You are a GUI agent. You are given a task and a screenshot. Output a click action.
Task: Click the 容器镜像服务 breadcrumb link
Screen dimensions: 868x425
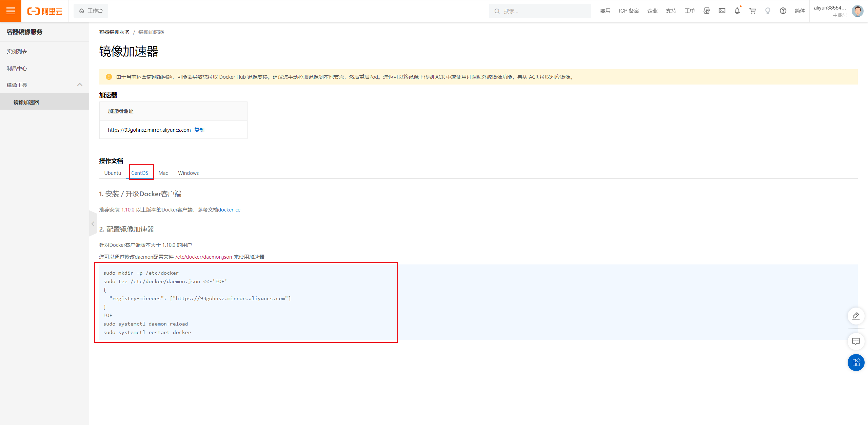click(x=114, y=32)
